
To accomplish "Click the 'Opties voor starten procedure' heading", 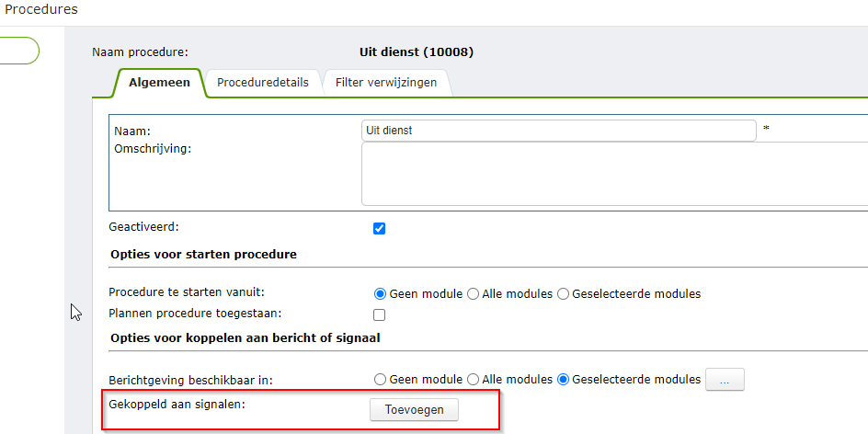I will tap(202, 254).
